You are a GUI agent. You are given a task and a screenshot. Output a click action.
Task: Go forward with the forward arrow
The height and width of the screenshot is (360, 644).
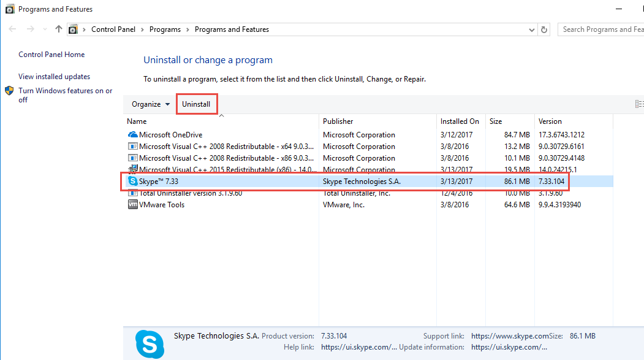pyautogui.click(x=31, y=29)
